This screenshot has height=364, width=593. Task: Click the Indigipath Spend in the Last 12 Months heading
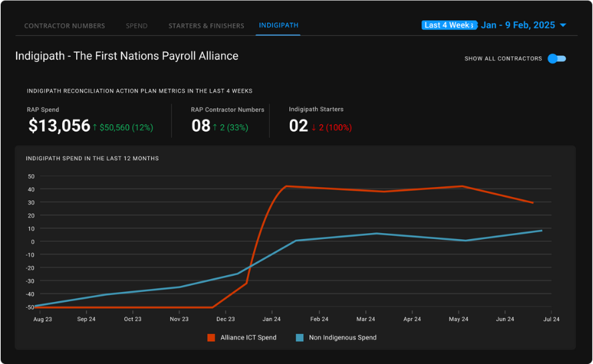92,158
